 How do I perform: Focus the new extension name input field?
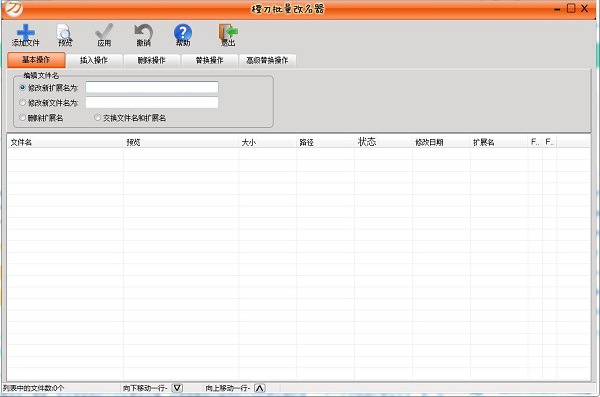[x=152, y=87]
